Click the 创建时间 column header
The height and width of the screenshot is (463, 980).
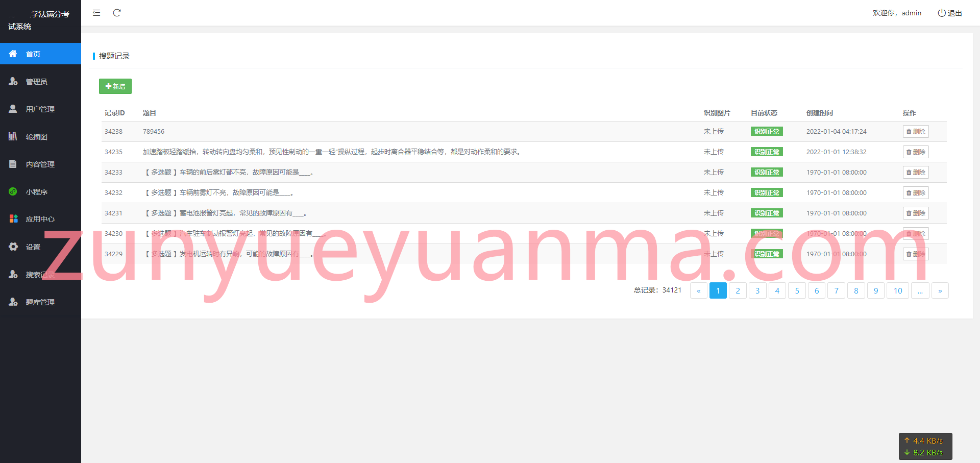pos(820,113)
